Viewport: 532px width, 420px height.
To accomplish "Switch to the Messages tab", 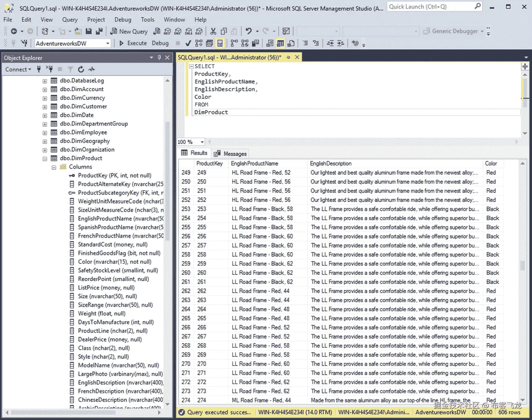I will pyautogui.click(x=234, y=153).
